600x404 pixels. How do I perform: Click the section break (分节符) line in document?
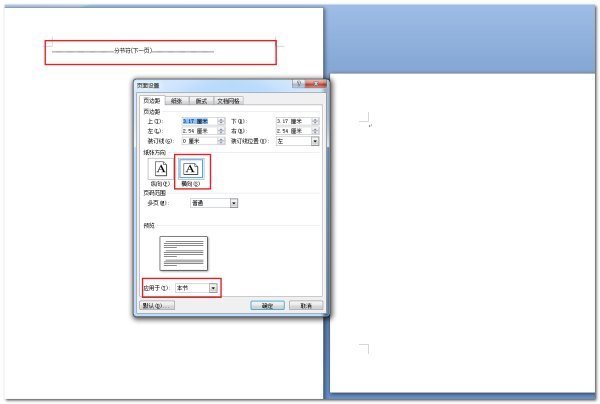pyautogui.click(x=162, y=50)
